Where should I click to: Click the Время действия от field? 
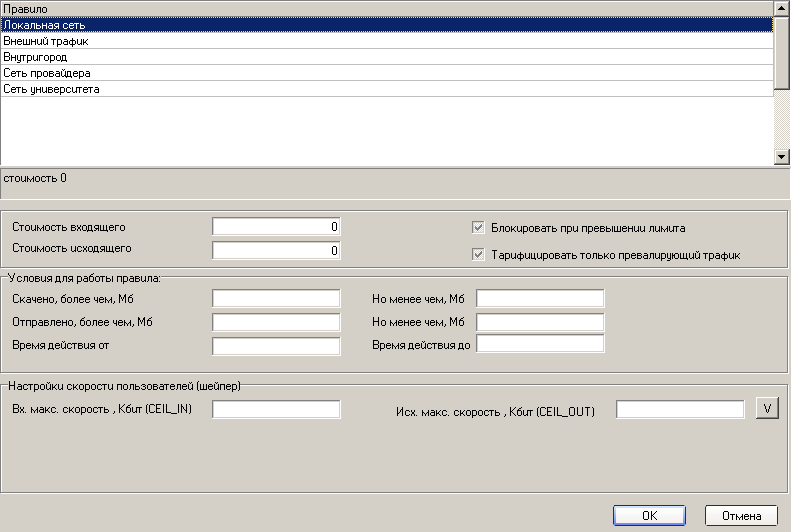(x=277, y=345)
